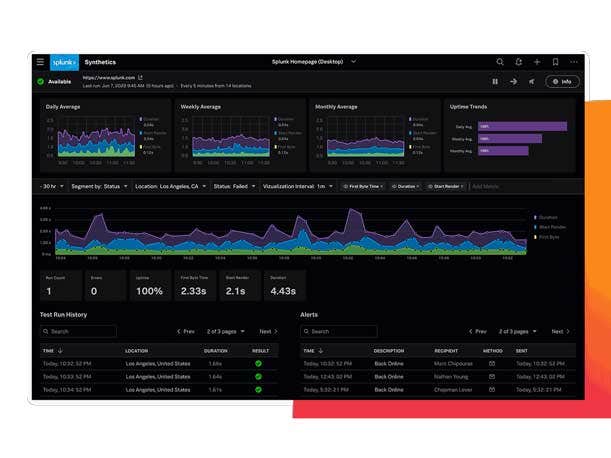Click the TIME column sort arrow in Test Run History

60,351
